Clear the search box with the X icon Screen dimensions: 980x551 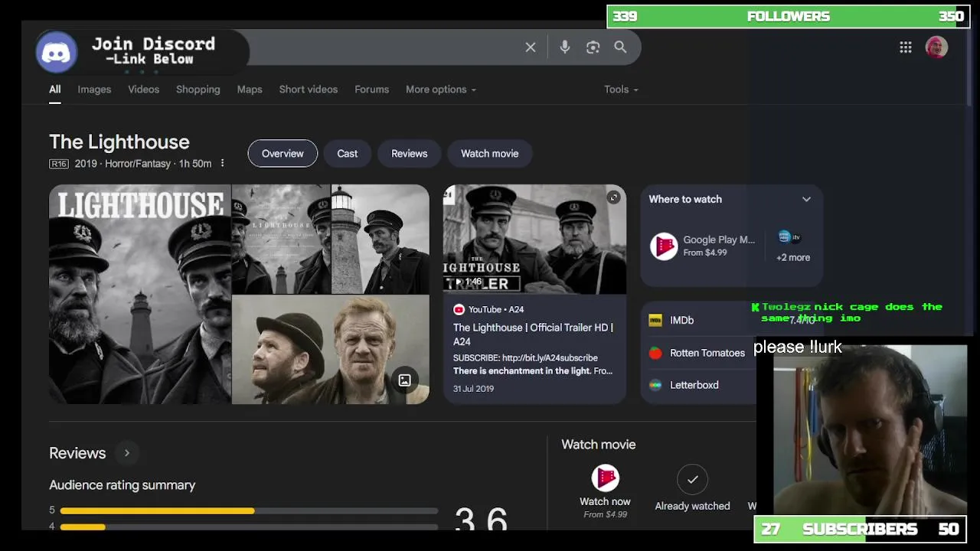point(531,47)
